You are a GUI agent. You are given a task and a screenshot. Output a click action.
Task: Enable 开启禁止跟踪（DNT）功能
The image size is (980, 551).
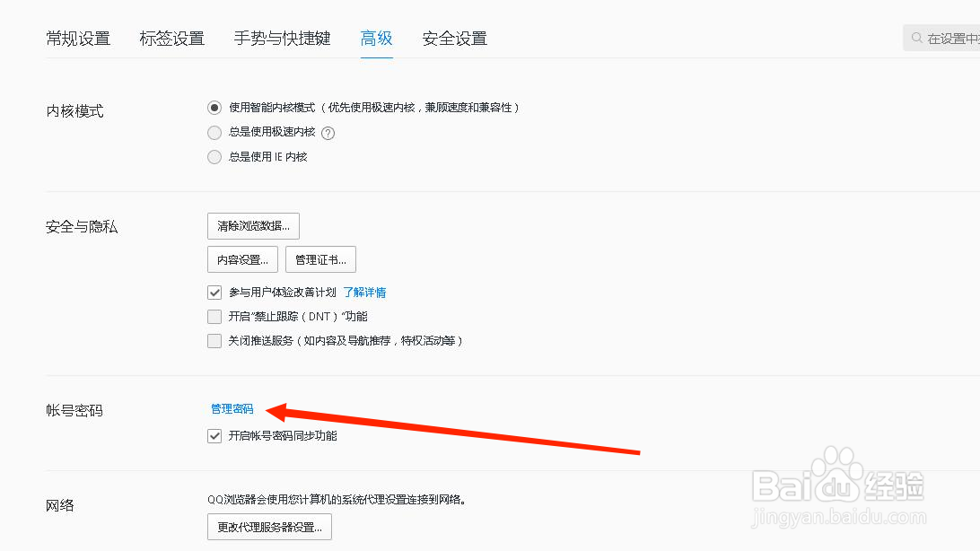tap(214, 316)
